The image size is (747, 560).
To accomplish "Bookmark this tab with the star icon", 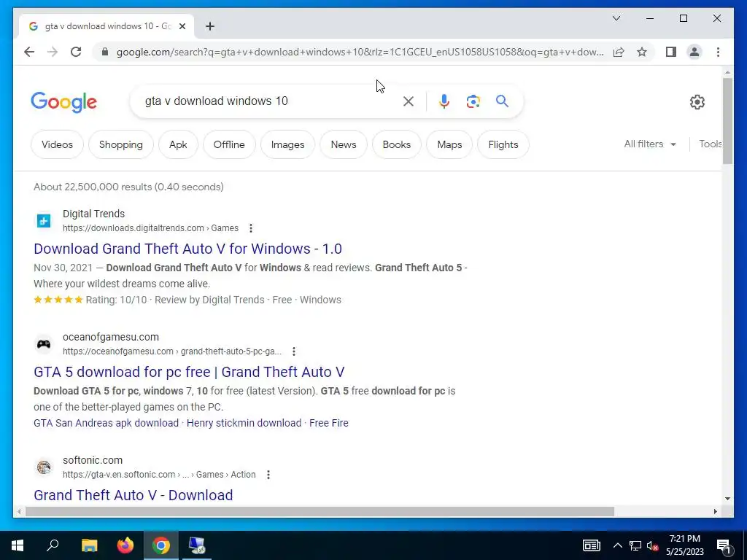I will coord(642,52).
